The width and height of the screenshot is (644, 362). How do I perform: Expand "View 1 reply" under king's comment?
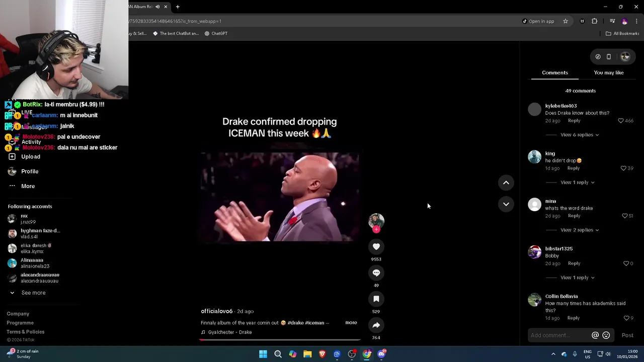coord(577,183)
